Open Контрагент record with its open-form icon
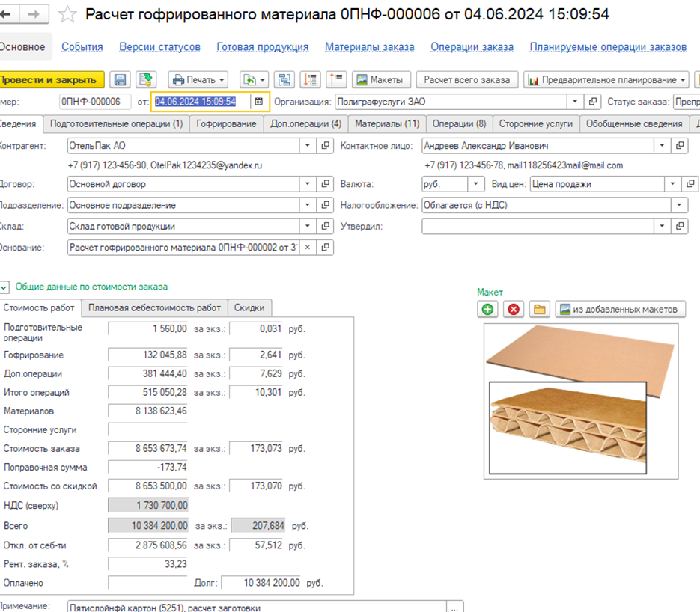The image size is (700, 612). 326,146
